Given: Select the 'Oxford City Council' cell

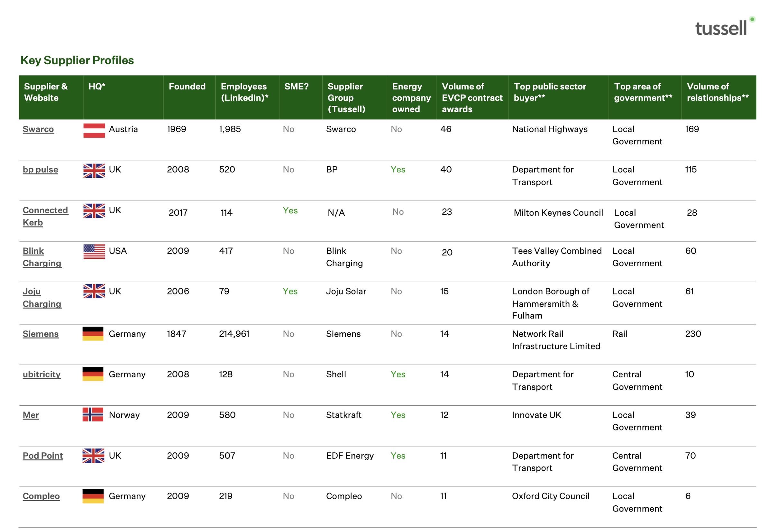Looking at the screenshot, I should tap(551, 496).
